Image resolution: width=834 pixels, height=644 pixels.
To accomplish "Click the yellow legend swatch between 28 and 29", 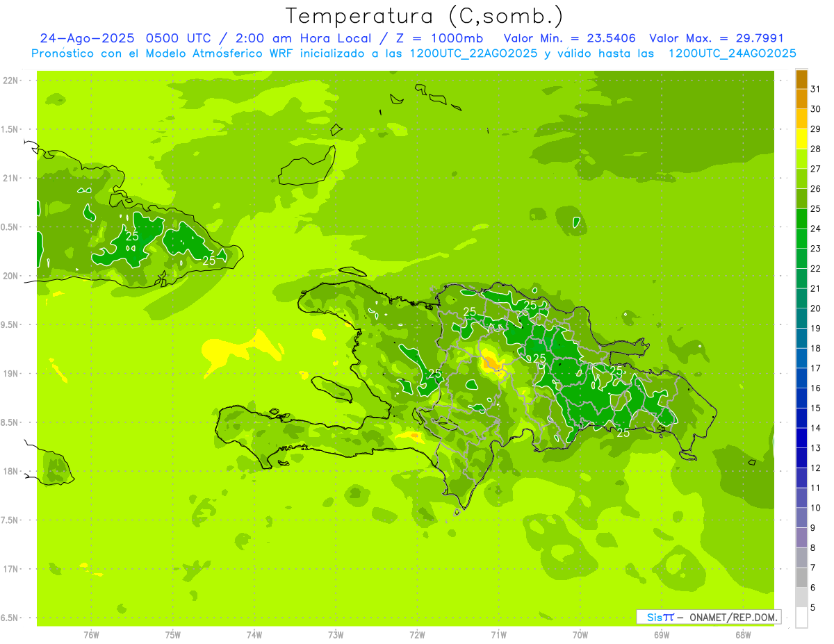I will [801, 139].
